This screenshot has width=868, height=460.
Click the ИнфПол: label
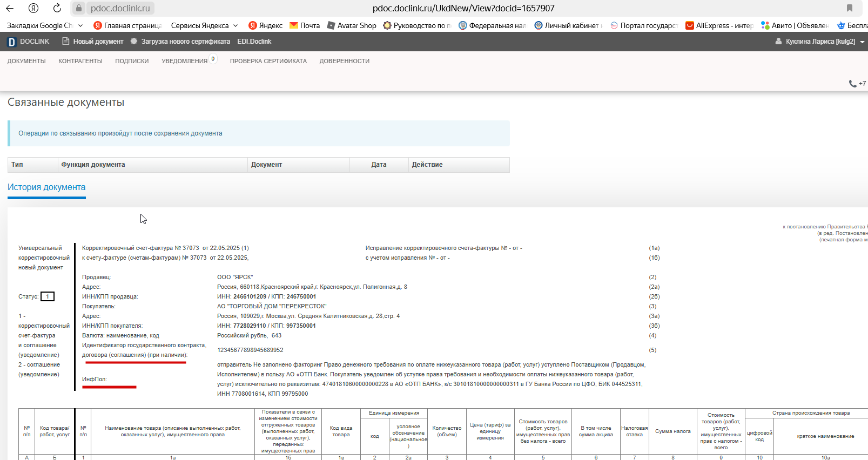(95, 379)
